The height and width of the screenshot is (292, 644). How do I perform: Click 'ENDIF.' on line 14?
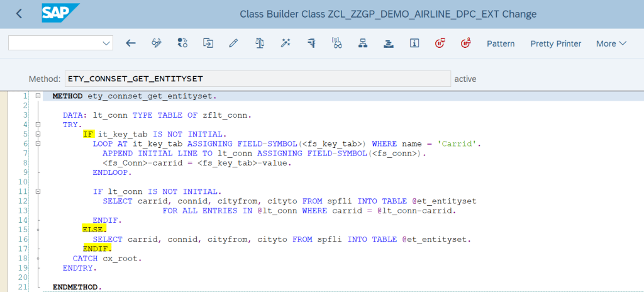[108, 220]
